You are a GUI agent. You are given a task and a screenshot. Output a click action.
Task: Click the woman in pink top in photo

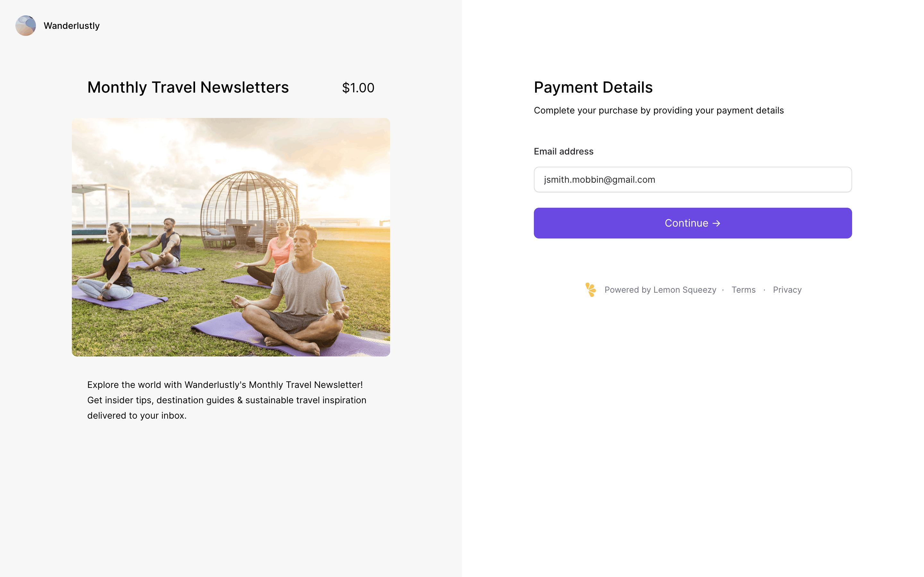click(x=280, y=248)
